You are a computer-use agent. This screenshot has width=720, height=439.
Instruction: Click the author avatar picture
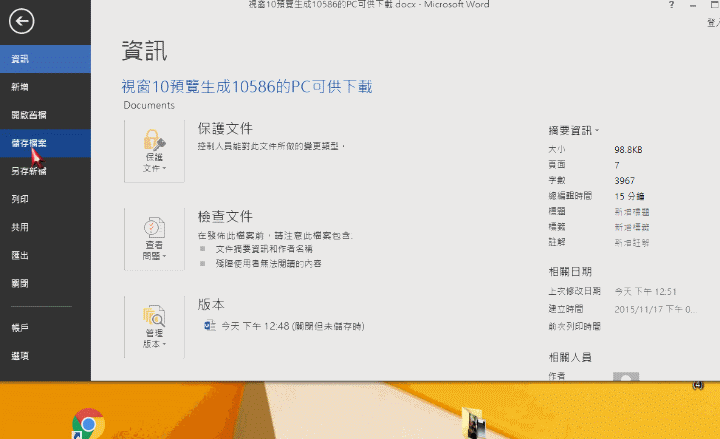(626, 377)
